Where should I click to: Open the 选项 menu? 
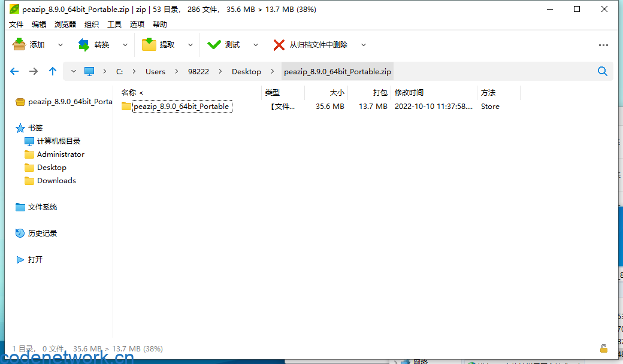click(x=137, y=24)
